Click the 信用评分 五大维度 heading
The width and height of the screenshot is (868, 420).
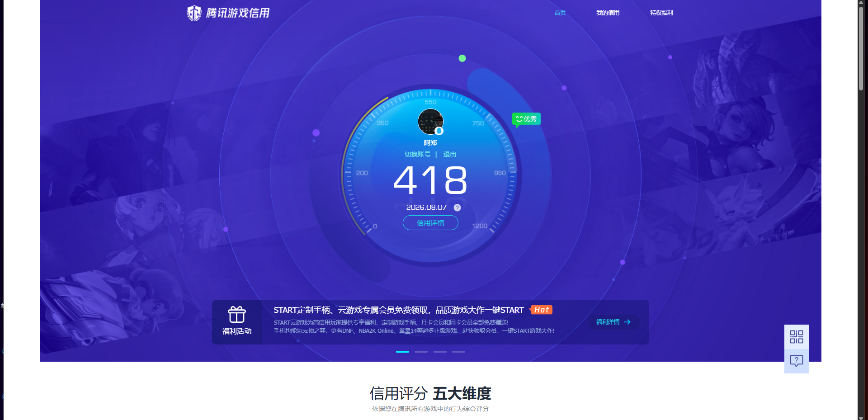click(x=430, y=393)
